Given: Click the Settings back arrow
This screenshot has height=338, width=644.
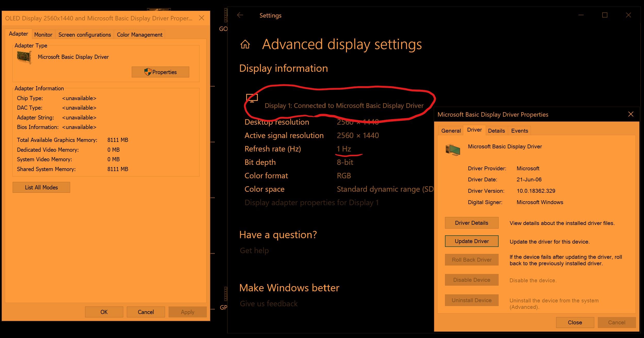Looking at the screenshot, I should (240, 15).
